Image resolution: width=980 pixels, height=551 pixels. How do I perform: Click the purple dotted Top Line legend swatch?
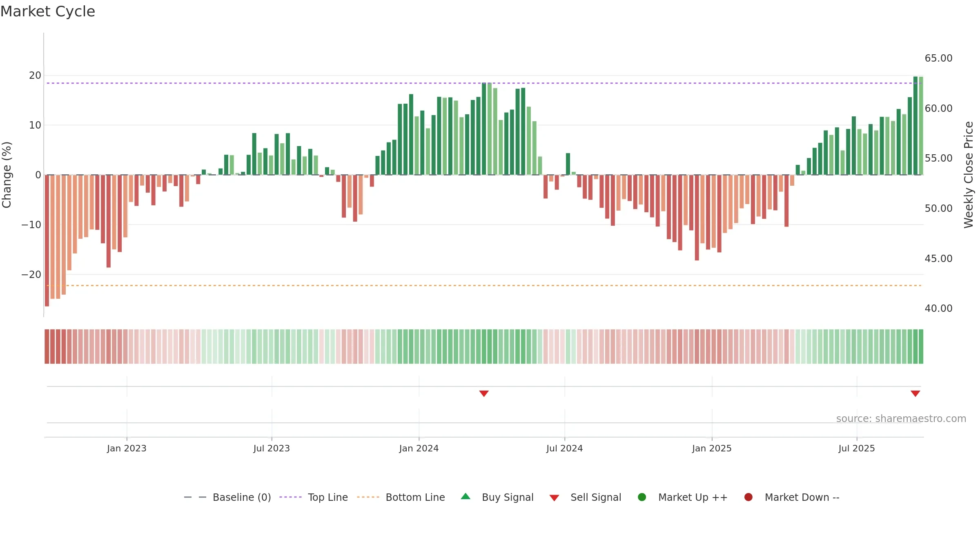[x=290, y=497]
